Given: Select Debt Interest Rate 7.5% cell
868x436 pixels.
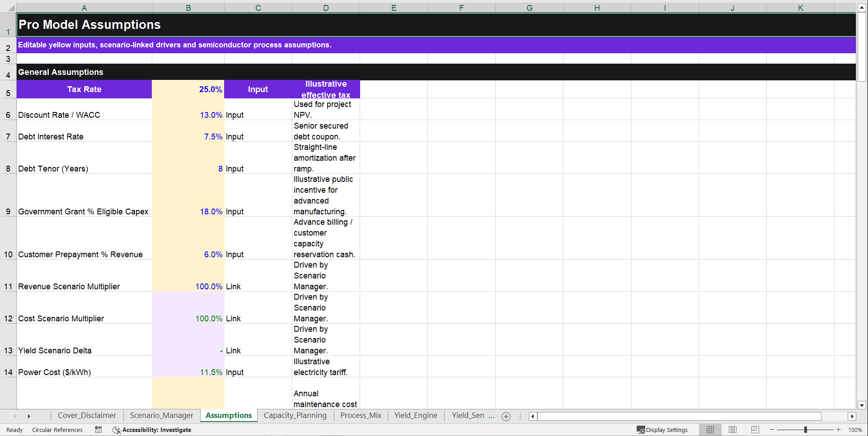Looking at the screenshot, I should pos(188,131).
